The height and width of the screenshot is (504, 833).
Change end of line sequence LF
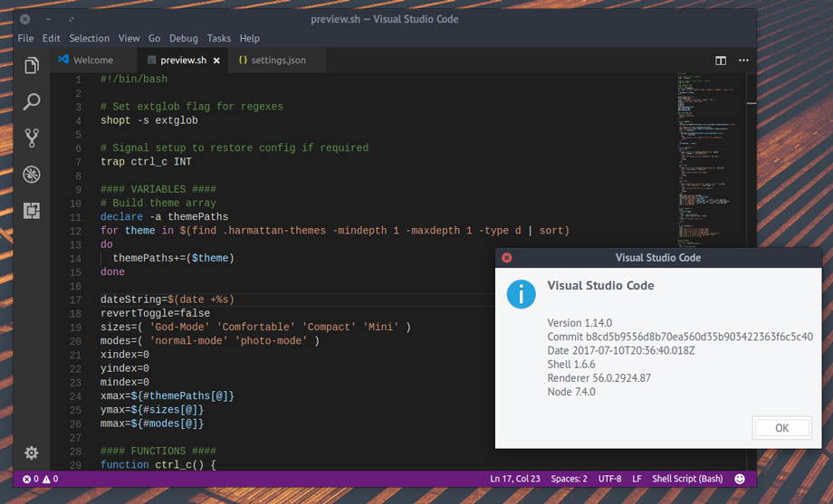click(637, 479)
